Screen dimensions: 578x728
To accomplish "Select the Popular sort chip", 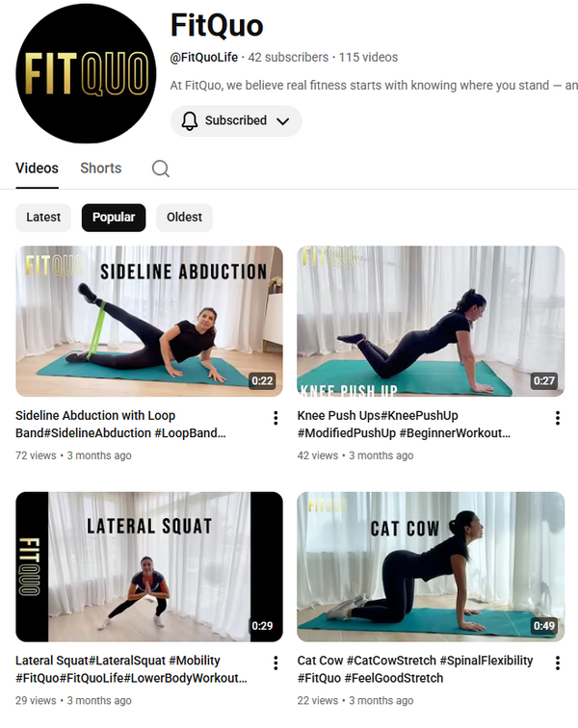I will point(114,218).
